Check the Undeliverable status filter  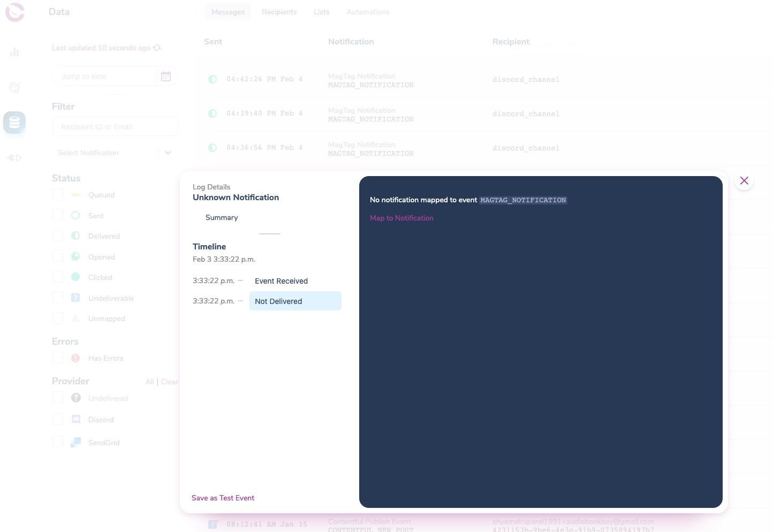pyautogui.click(x=58, y=297)
